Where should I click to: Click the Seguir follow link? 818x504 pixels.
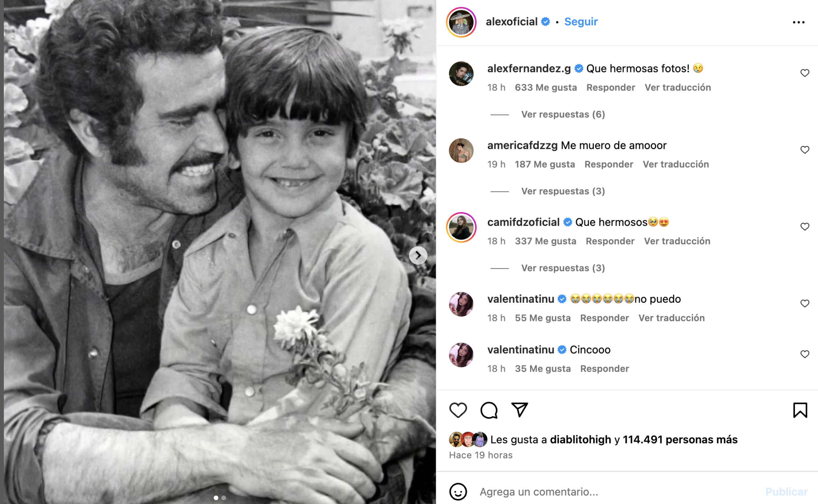coord(581,22)
